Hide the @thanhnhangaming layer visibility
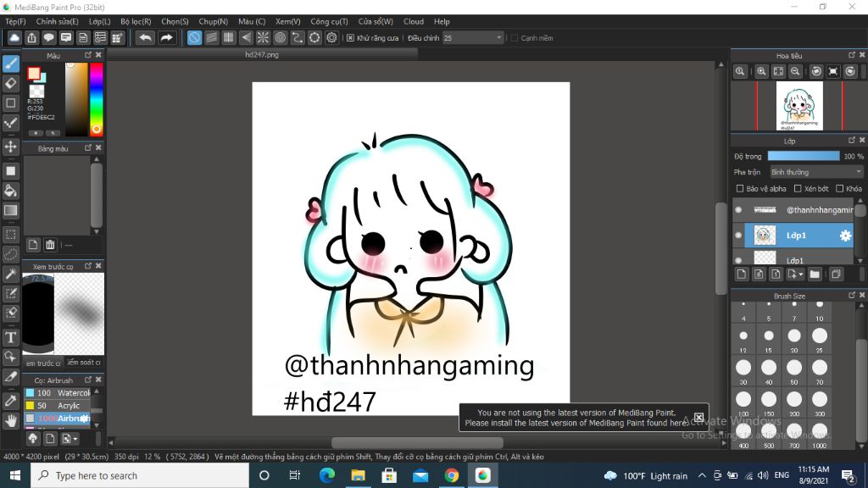Screen dimensions: 868x488 [738, 210]
